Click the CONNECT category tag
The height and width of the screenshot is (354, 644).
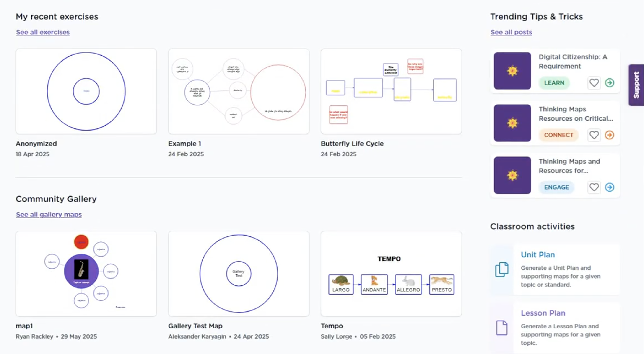[558, 135]
